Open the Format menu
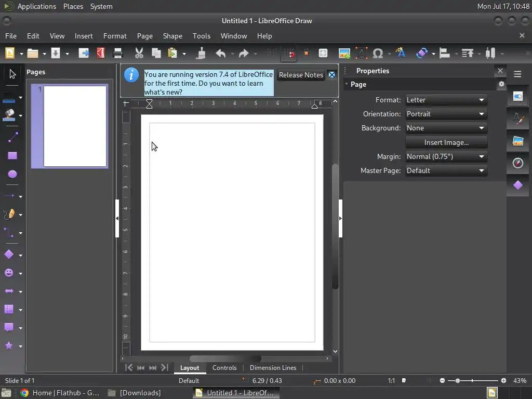 click(x=115, y=36)
